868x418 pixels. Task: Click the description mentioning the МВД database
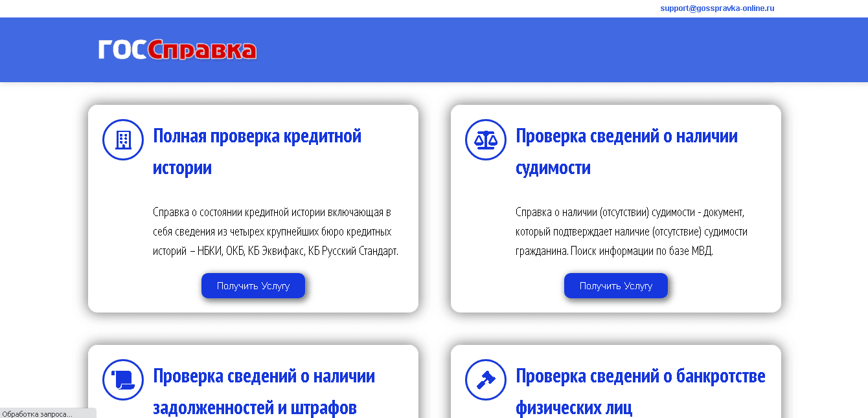click(630, 231)
